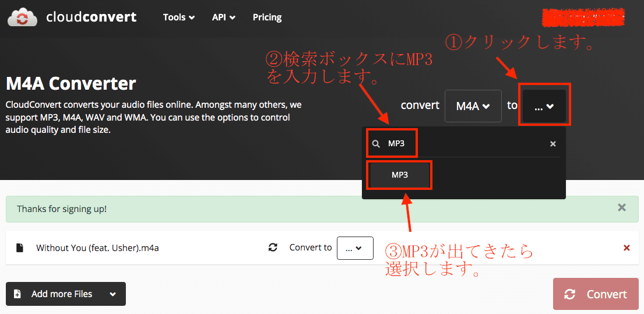
Task: Expand the Add more Files chevron arrow
Action: 113,294
